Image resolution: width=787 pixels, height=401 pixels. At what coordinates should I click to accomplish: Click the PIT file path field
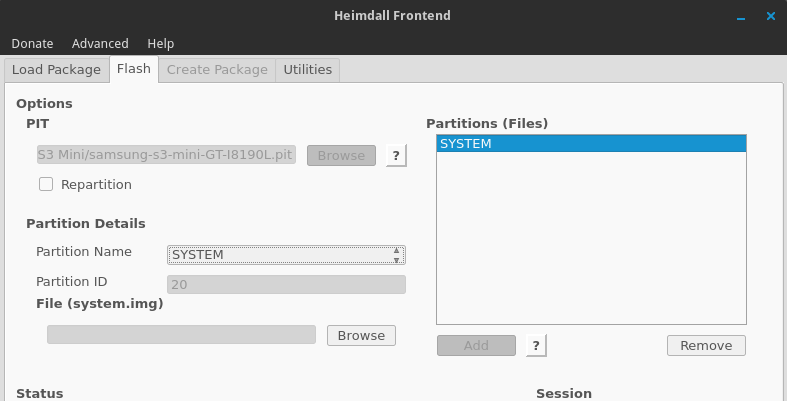166,155
